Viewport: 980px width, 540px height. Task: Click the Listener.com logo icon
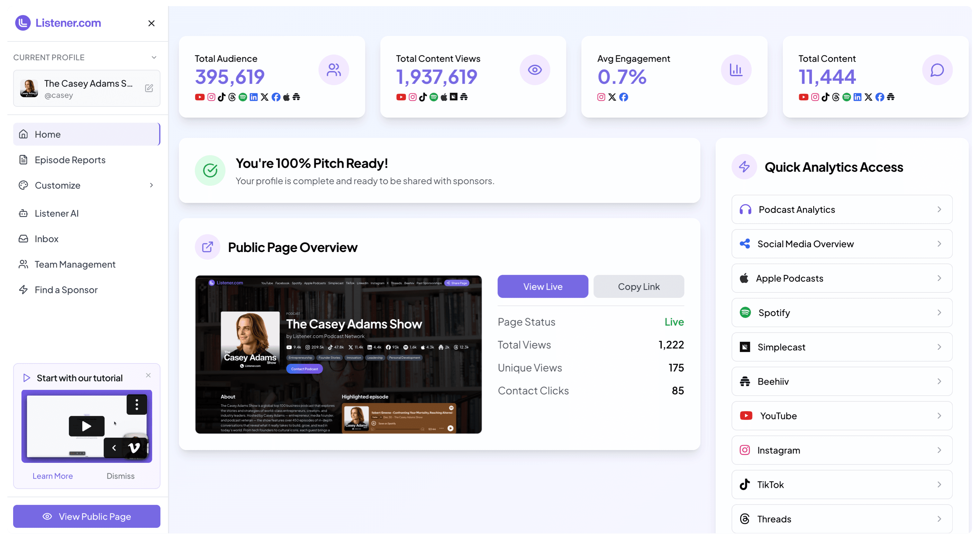click(x=23, y=23)
